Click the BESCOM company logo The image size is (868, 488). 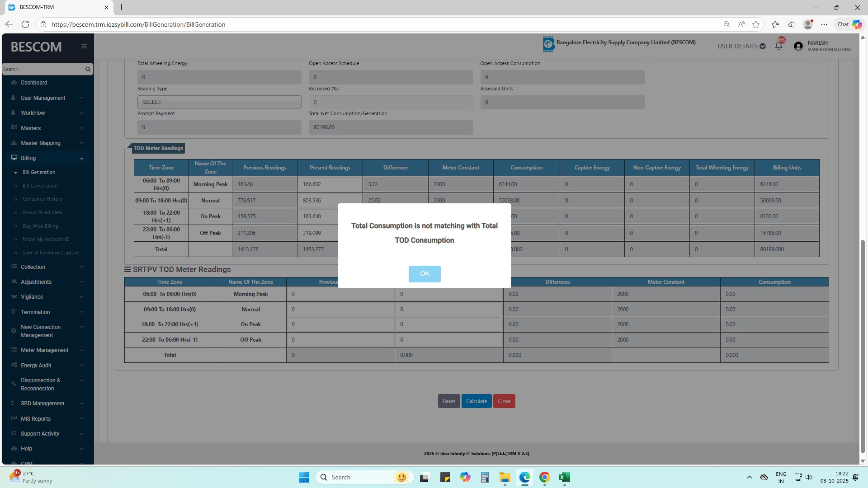[x=548, y=44]
